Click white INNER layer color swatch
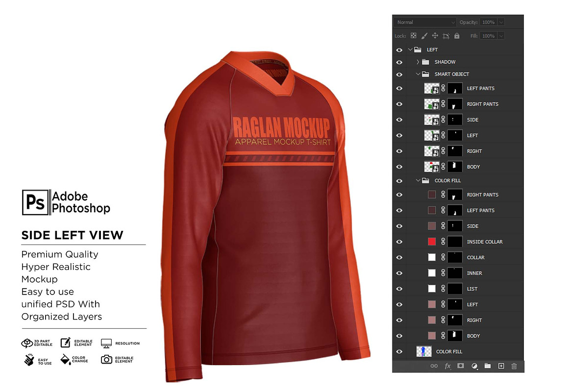This screenshot has width=588, height=392. coord(432,273)
